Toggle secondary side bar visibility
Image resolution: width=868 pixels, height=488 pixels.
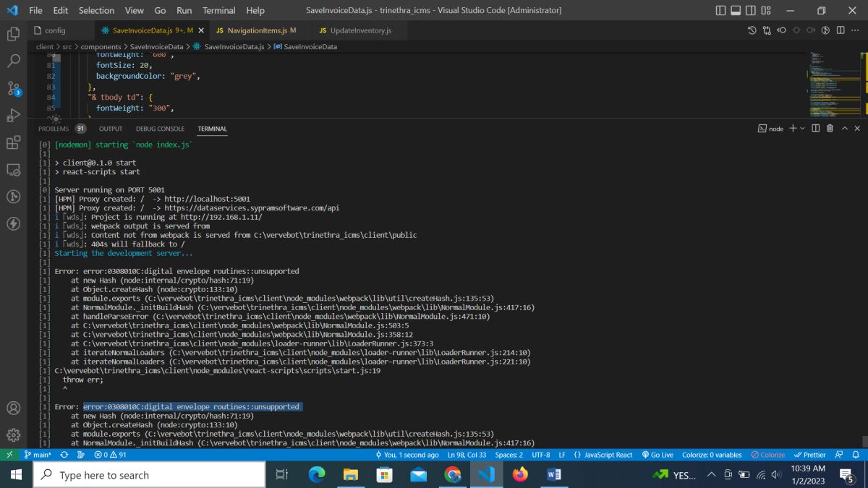coord(751,10)
